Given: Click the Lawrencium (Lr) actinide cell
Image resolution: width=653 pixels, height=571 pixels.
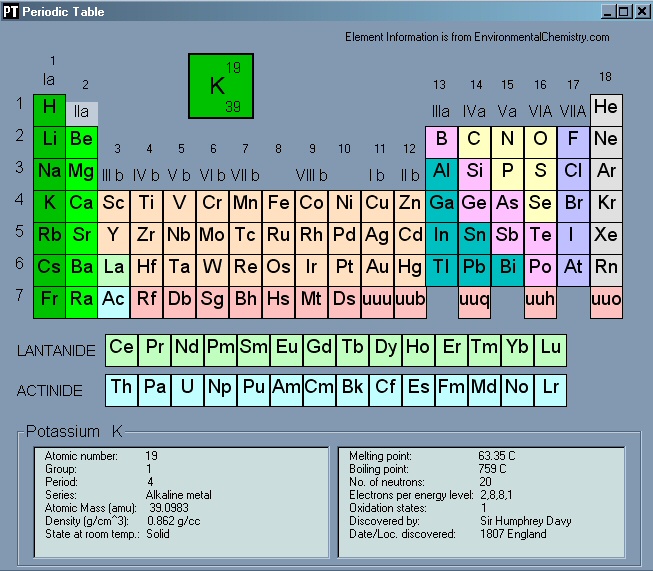Looking at the screenshot, I should (x=550, y=388).
